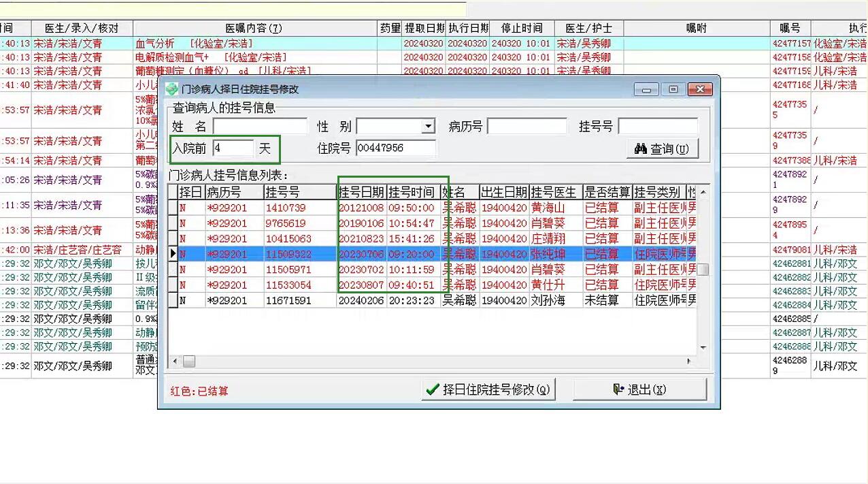Viewport: 868px width, 484px height.
Task: Select row with 挂号号 11671591
Action: pyautogui.click(x=433, y=300)
